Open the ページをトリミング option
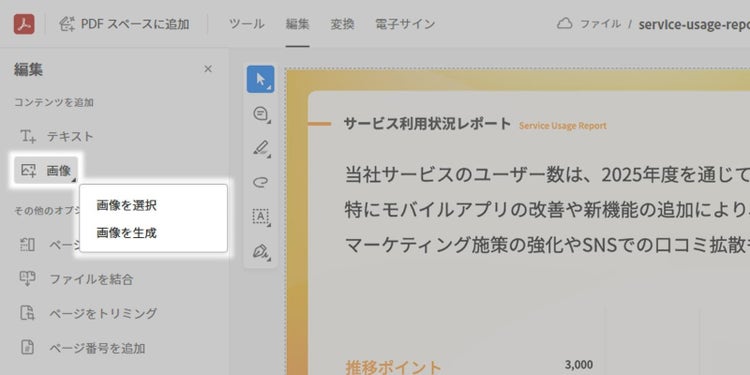750x375 pixels. tap(103, 314)
